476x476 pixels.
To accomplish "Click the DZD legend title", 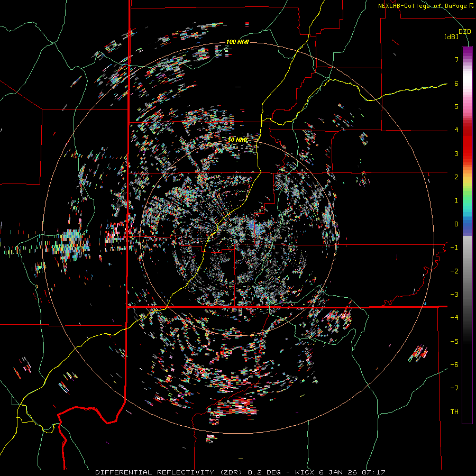I will coord(465,32).
